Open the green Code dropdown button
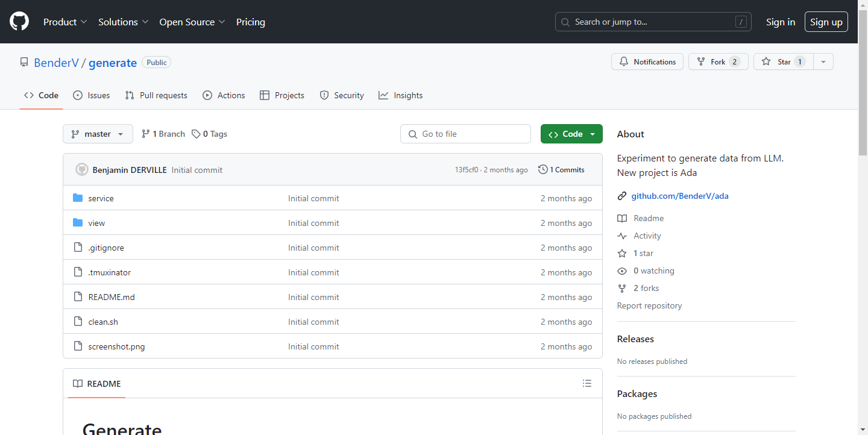The height and width of the screenshot is (435, 868). click(x=571, y=134)
